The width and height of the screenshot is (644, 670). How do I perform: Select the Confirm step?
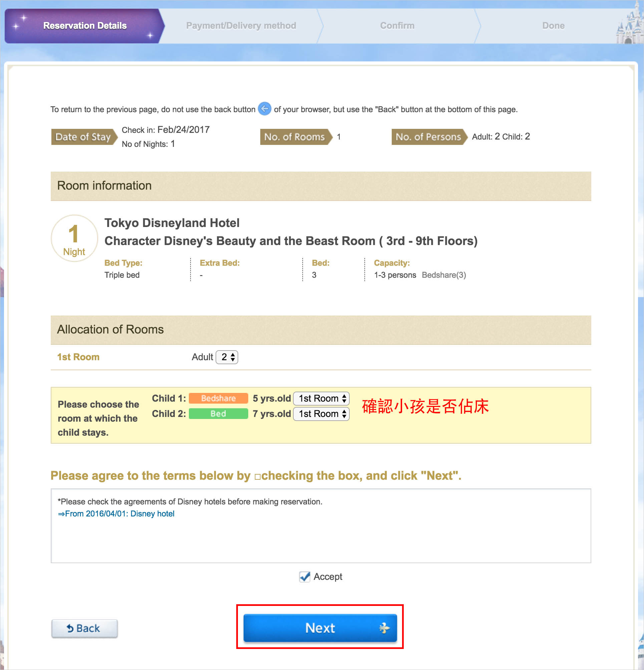coord(397,26)
